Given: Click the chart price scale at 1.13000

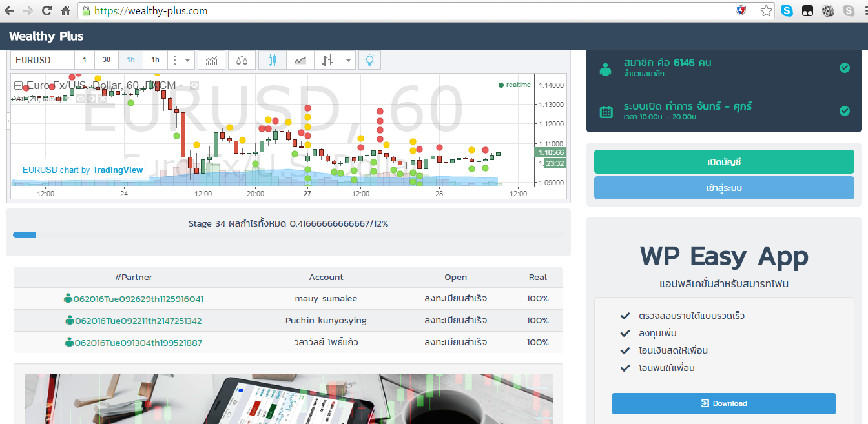Looking at the screenshot, I should tap(551, 105).
